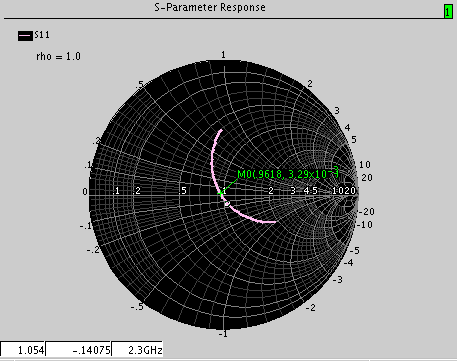Click the 1 label at top of Smith chart
This screenshot has height=361, width=457.
pyautogui.click(x=223, y=55)
